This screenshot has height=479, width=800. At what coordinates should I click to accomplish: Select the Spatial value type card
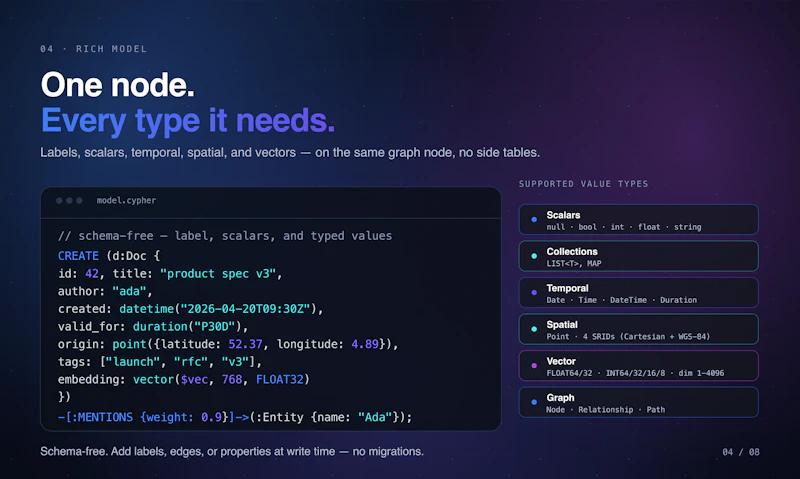[638, 330]
